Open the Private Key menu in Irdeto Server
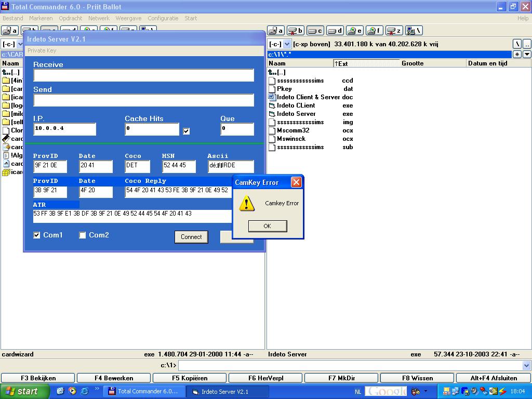 (x=42, y=50)
